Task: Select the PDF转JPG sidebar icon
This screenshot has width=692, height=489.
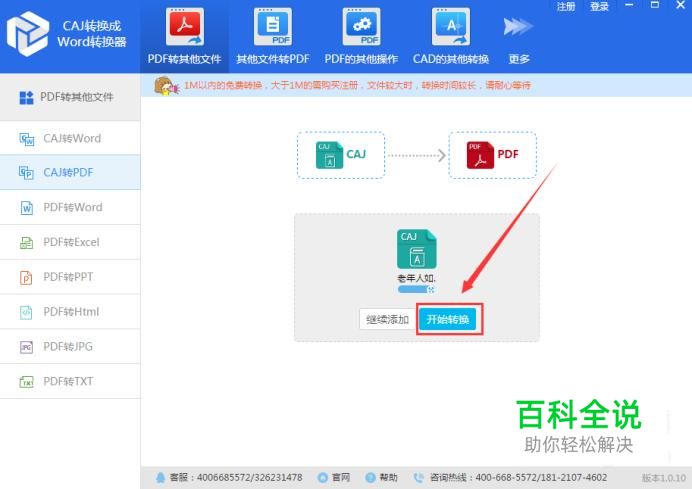Action: click(26, 347)
